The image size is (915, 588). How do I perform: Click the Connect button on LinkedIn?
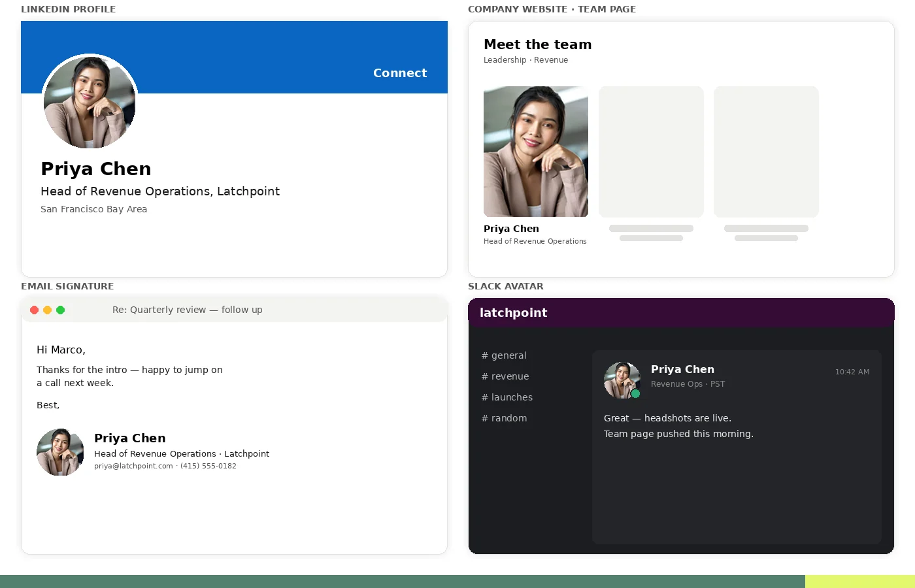(400, 73)
